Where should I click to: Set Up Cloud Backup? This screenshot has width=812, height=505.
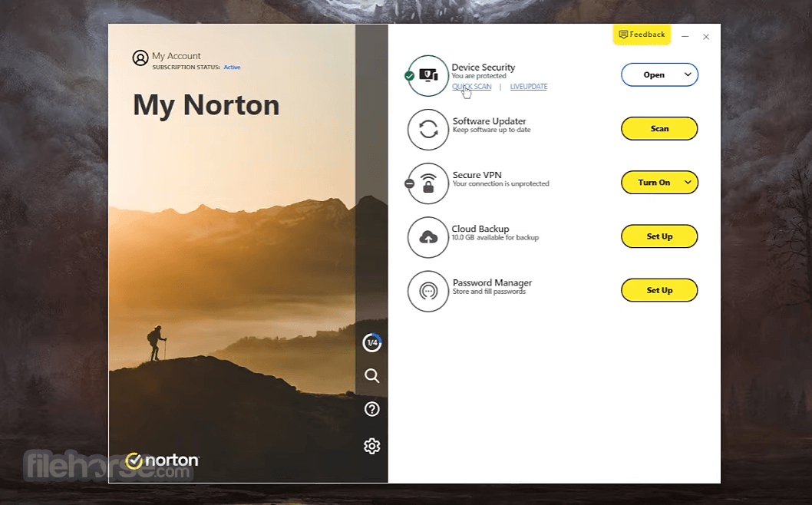point(659,236)
